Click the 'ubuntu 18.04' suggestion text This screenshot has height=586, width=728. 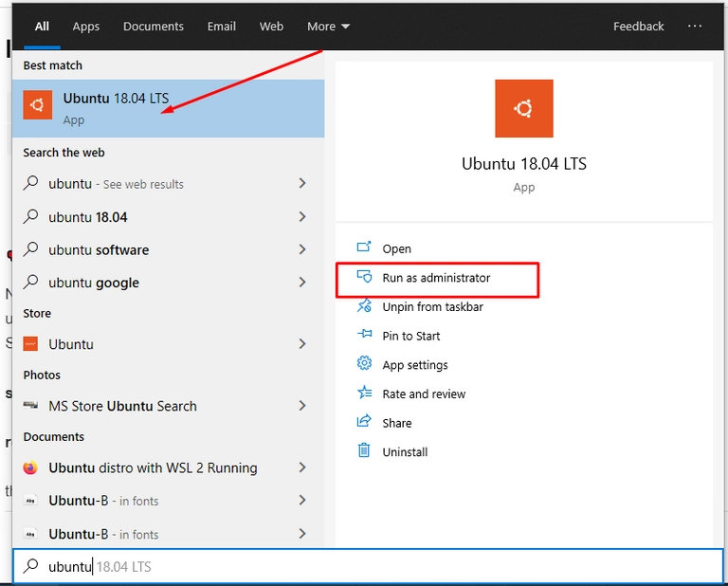point(88,217)
